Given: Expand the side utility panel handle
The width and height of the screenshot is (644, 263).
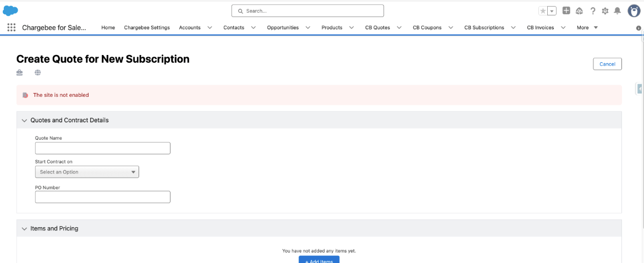Looking at the screenshot, I should 640,89.
